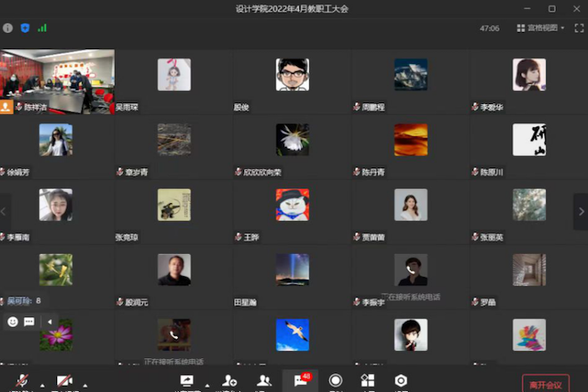
Task: Click the 离开会议 leave meeting button
Action: pyautogui.click(x=545, y=384)
